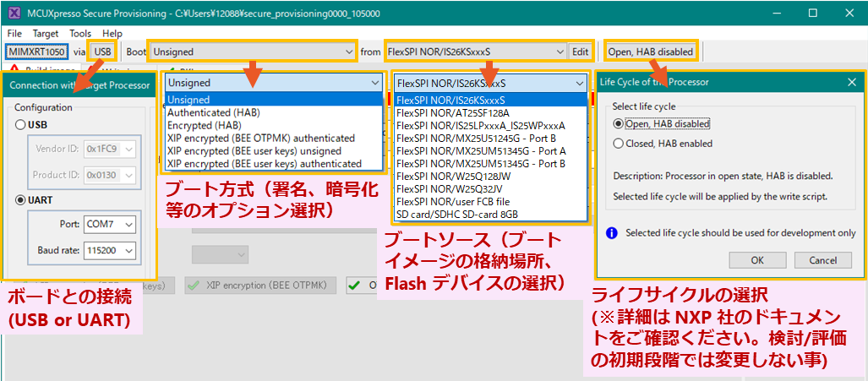Select the UART connection radio button
The image size is (868, 381).
[20, 200]
